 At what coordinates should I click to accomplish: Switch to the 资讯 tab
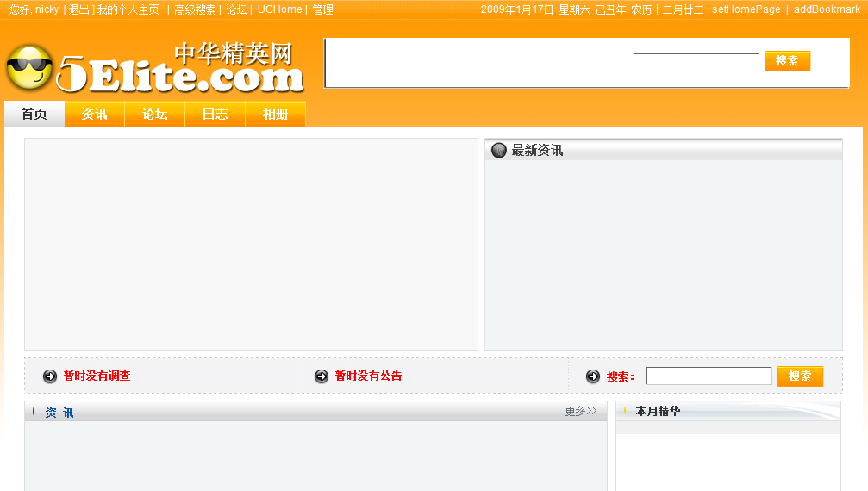[x=95, y=114]
